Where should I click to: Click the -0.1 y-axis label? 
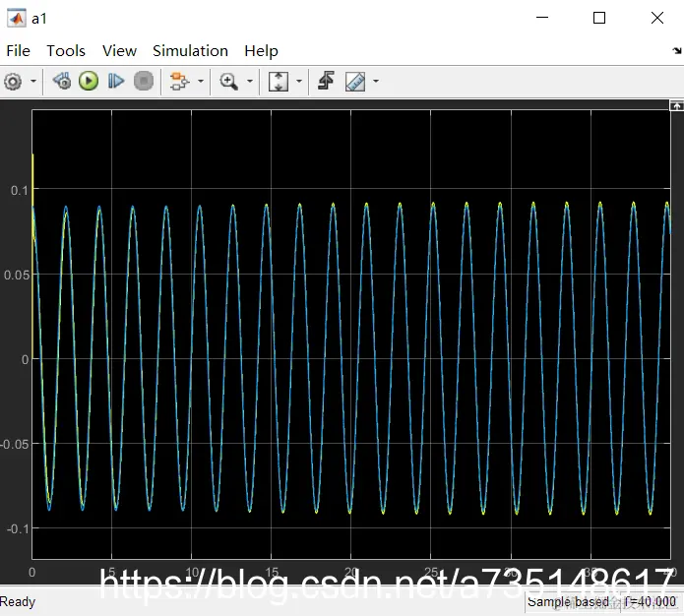[18, 528]
